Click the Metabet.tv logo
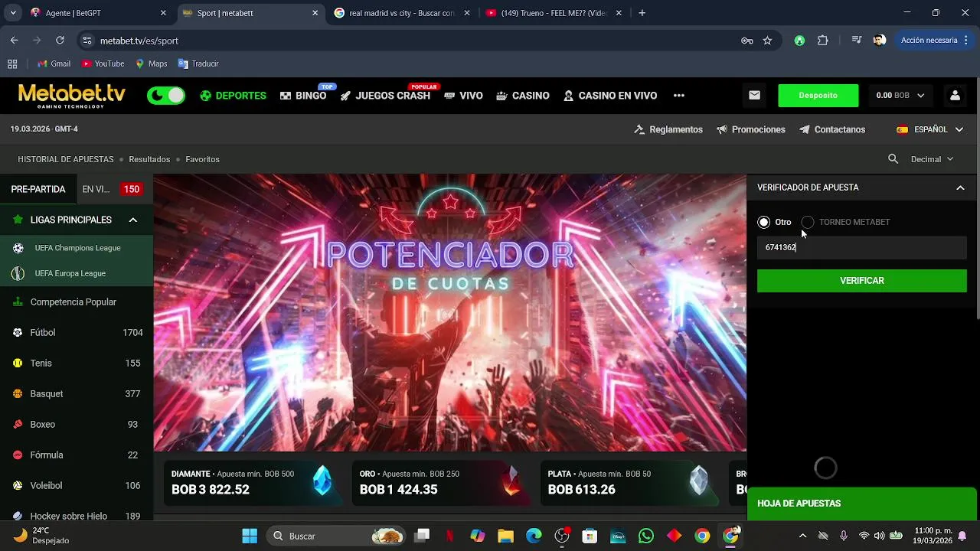 coord(72,95)
